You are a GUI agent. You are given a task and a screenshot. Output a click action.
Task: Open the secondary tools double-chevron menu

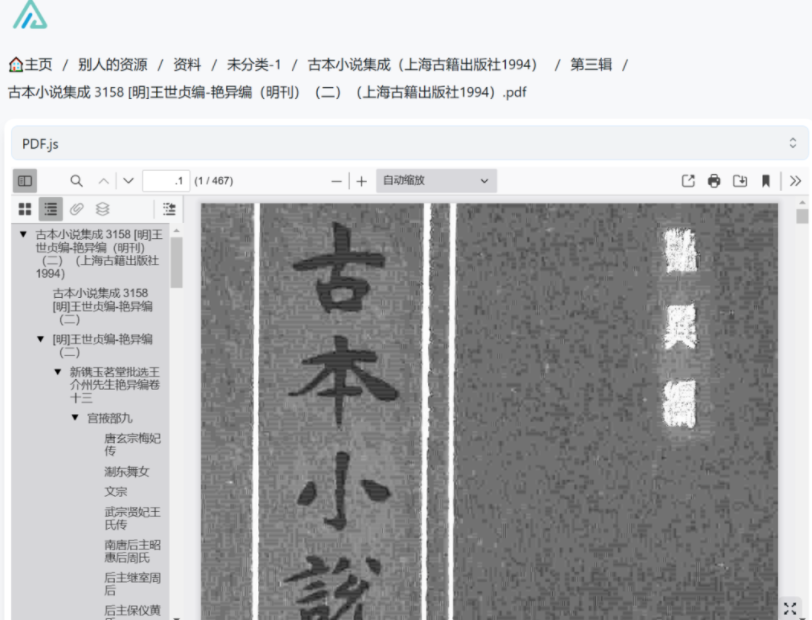coord(795,181)
